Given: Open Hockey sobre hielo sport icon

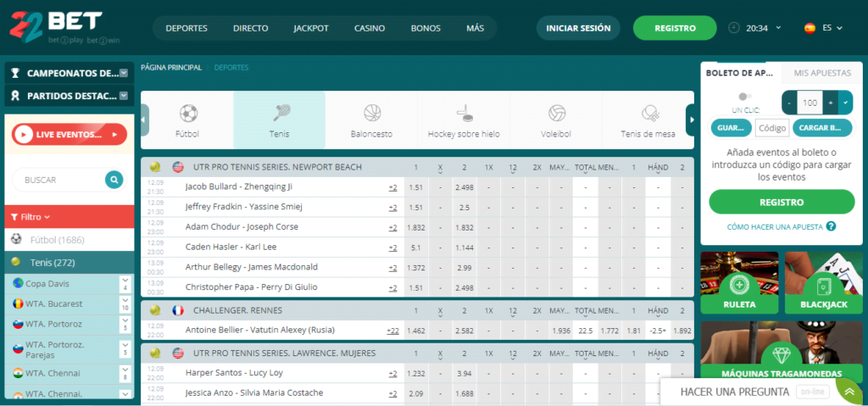Looking at the screenshot, I should click(464, 114).
